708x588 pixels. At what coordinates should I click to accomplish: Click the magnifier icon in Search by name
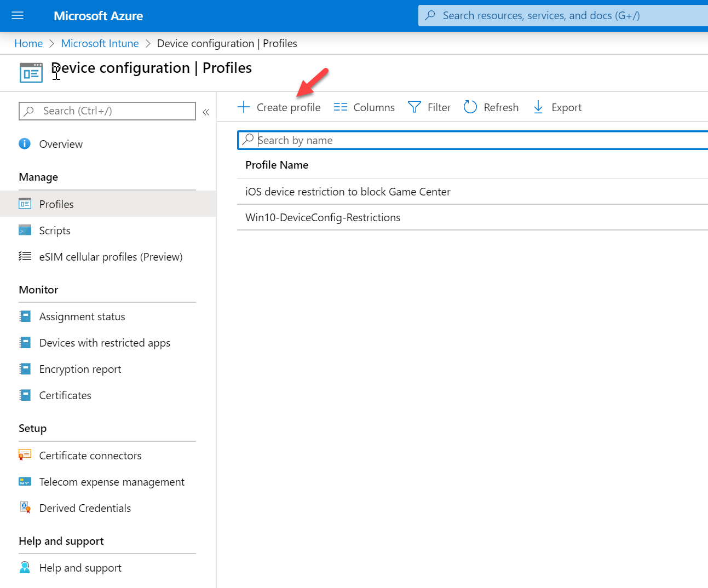pyautogui.click(x=248, y=140)
